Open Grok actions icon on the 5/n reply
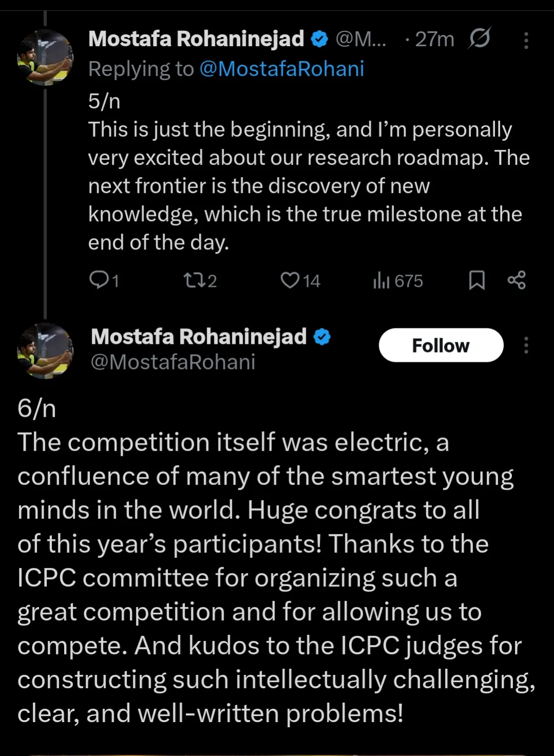Image resolution: width=554 pixels, height=756 pixels. point(480,38)
